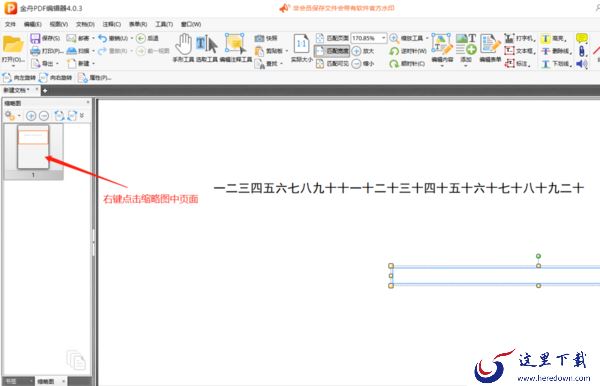Viewport: 600px width, 386px height.
Task: Rotate clockwise with 顺时针(C)
Action: coord(407,64)
